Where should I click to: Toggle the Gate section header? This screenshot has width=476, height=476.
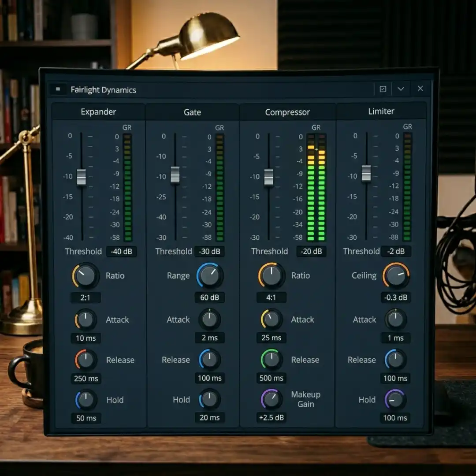192,112
